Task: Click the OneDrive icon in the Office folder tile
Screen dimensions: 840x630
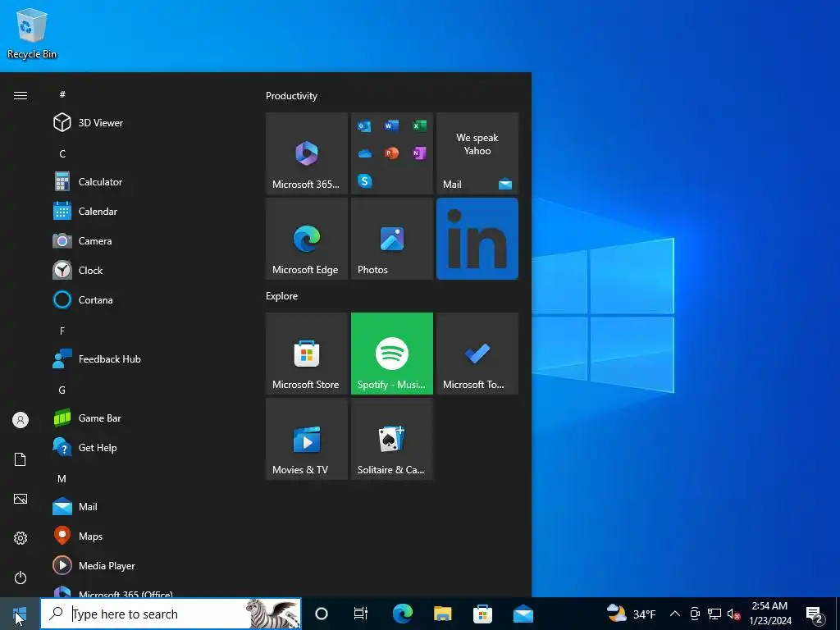Action: [364, 153]
